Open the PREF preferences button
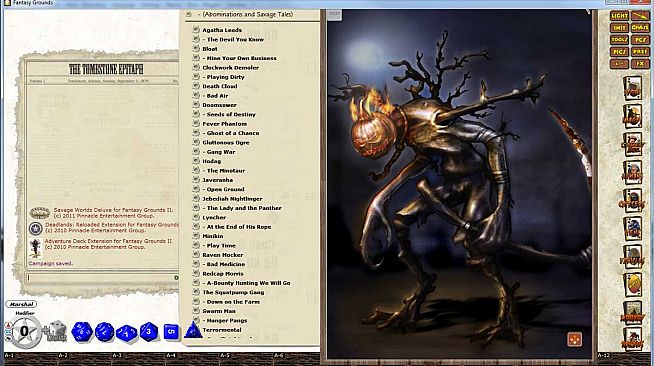The image size is (654, 366). coord(640,52)
